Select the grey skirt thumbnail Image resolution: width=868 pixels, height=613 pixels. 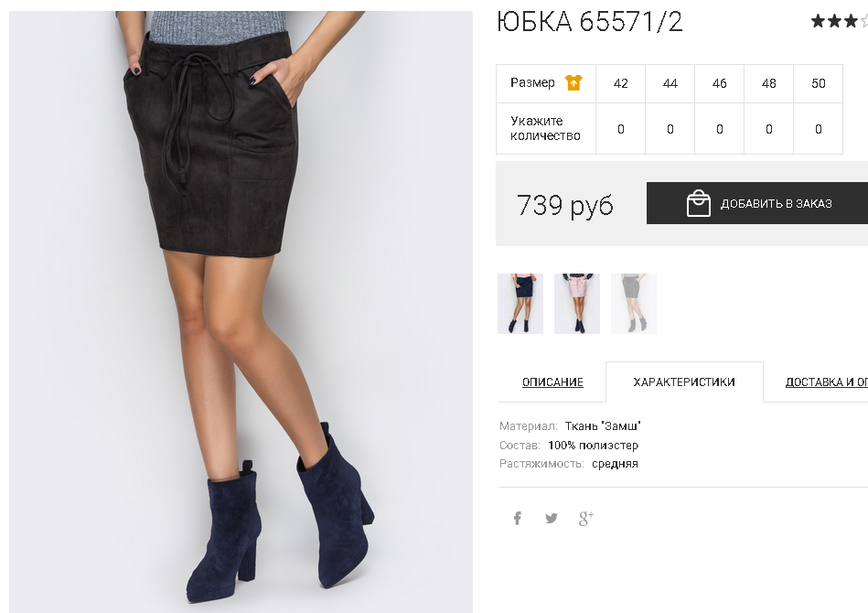634,304
